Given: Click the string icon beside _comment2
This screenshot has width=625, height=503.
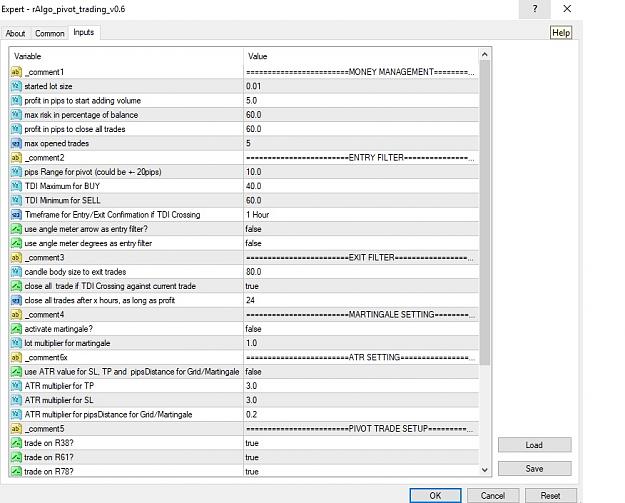Looking at the screenshot, I should 16,158.
